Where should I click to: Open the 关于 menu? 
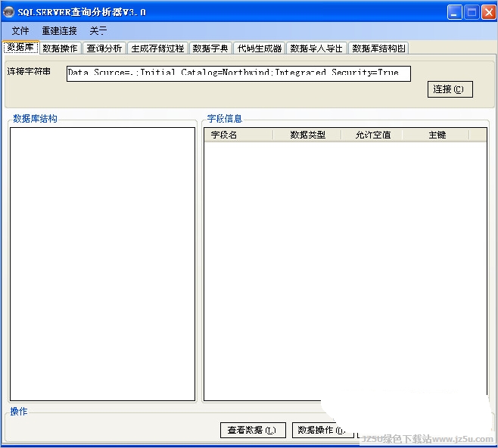click(x=98, y=31)
